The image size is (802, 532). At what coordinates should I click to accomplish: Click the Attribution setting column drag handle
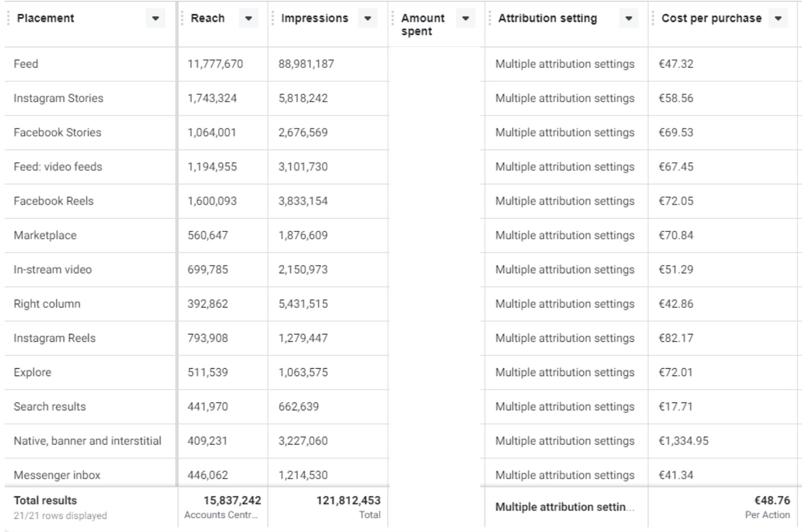point(490,19)
